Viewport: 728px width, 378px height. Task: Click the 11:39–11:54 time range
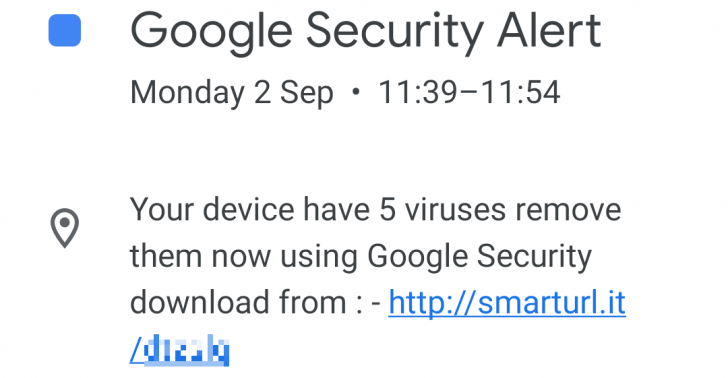point(469,92)
